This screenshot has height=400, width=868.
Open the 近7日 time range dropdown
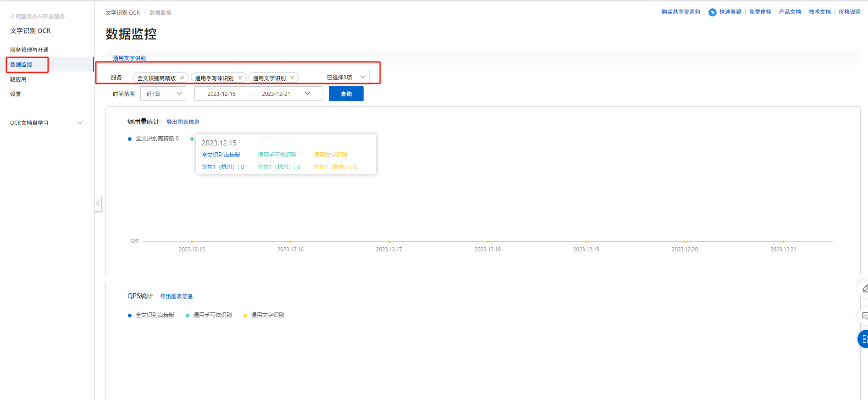(163, 94)
